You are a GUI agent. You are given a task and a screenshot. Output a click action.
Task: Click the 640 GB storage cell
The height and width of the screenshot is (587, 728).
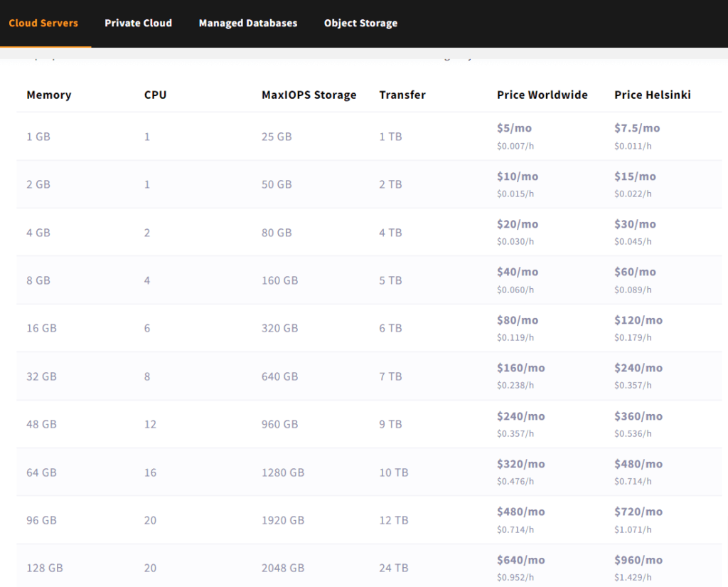[279, 376]
